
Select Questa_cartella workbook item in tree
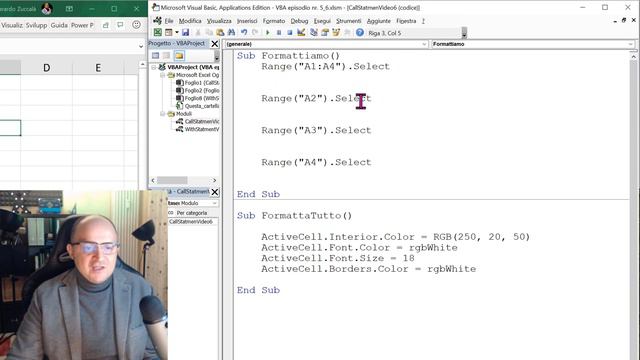pyautogui.click(x=198, y=106)
